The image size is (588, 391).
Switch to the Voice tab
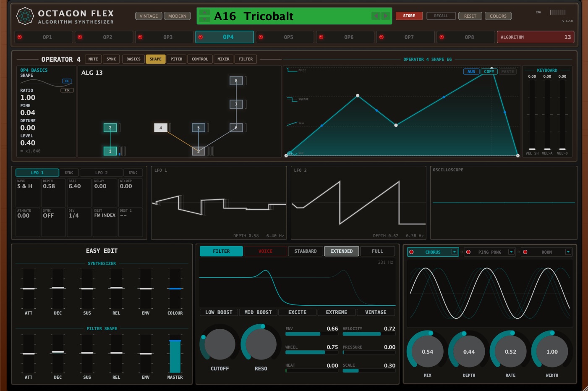(265, 251)
